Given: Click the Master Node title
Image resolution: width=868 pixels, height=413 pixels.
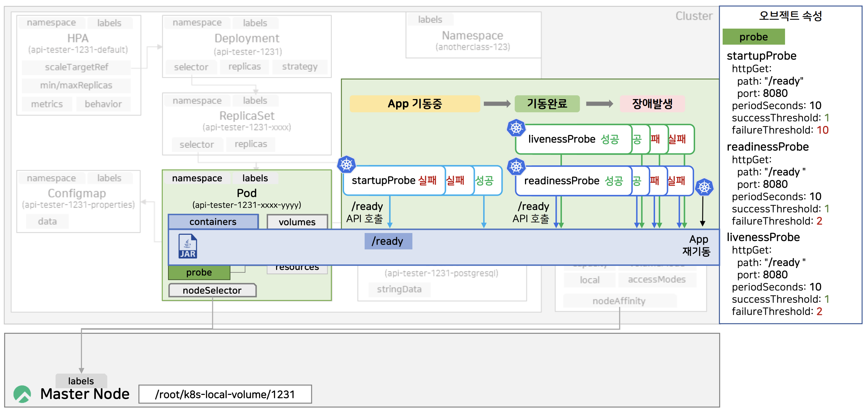Looking at the screenshot, I should coord(85,394).
